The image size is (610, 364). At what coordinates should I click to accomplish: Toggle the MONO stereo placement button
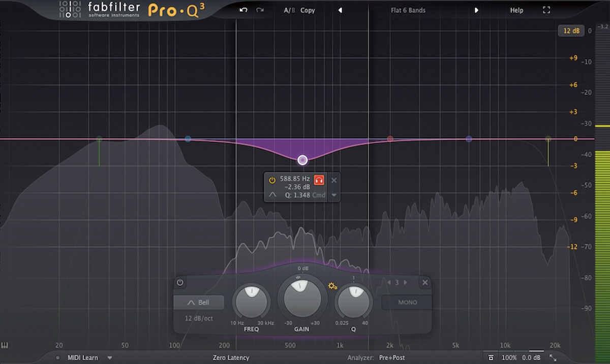point(408,302)
